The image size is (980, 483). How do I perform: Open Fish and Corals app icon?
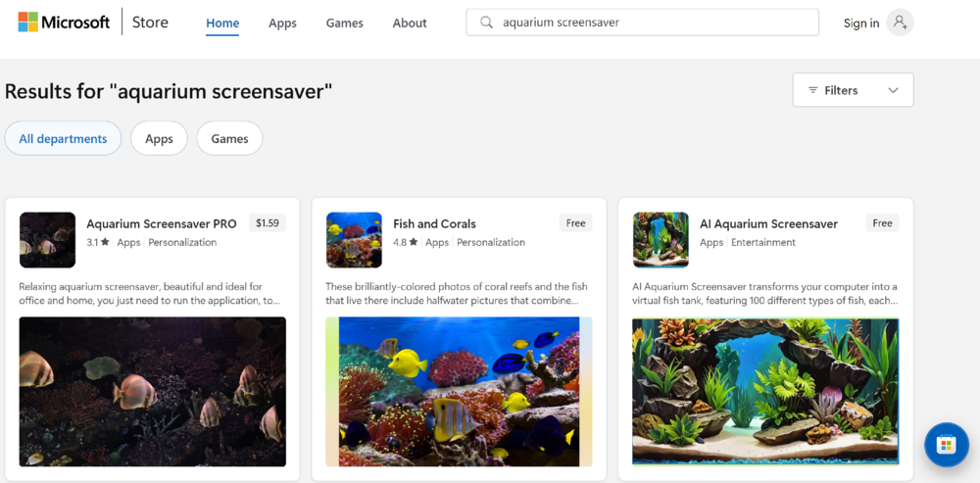(354, 240)
